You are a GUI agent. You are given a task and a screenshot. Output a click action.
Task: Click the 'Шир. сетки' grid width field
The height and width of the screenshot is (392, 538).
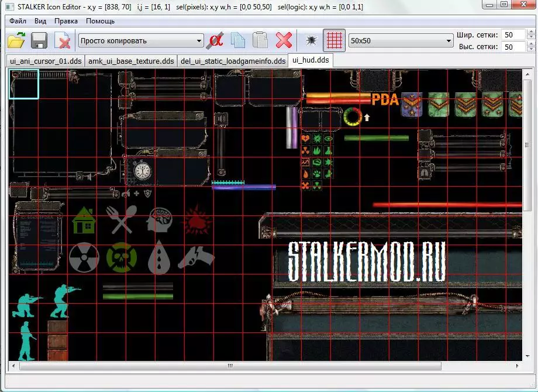click(x=513, y=35)
